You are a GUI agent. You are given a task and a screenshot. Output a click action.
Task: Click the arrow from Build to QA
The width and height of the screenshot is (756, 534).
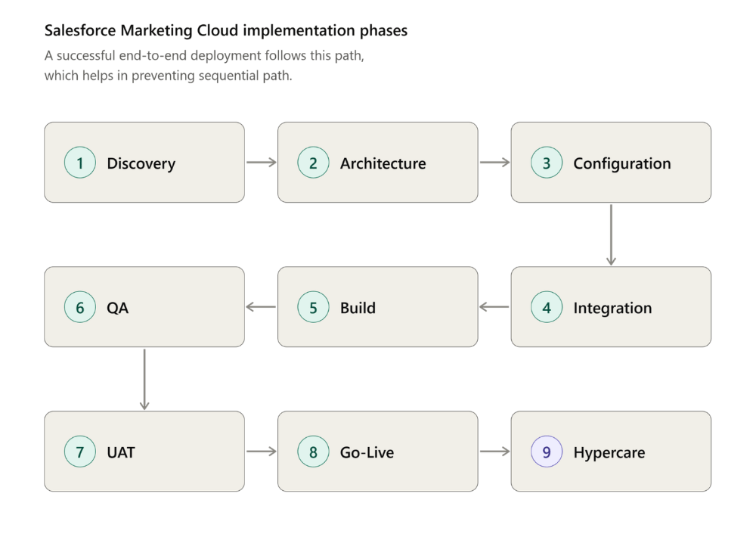(261, 307)
